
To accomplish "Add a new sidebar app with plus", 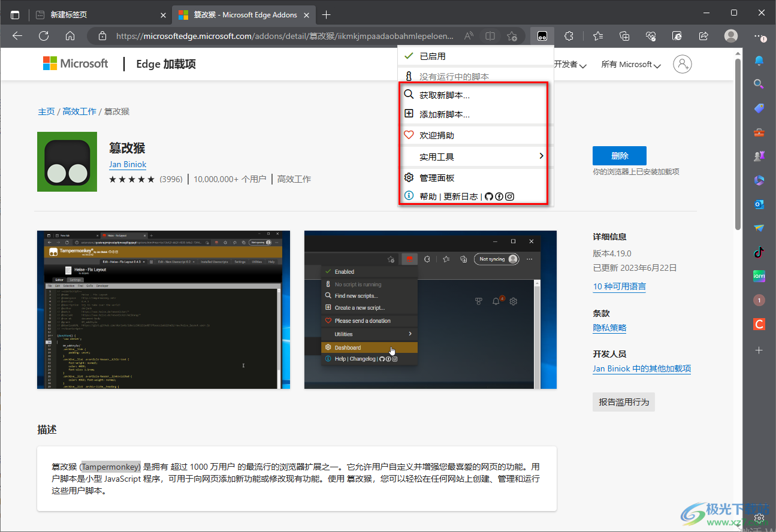I will (x=759, y=350).
